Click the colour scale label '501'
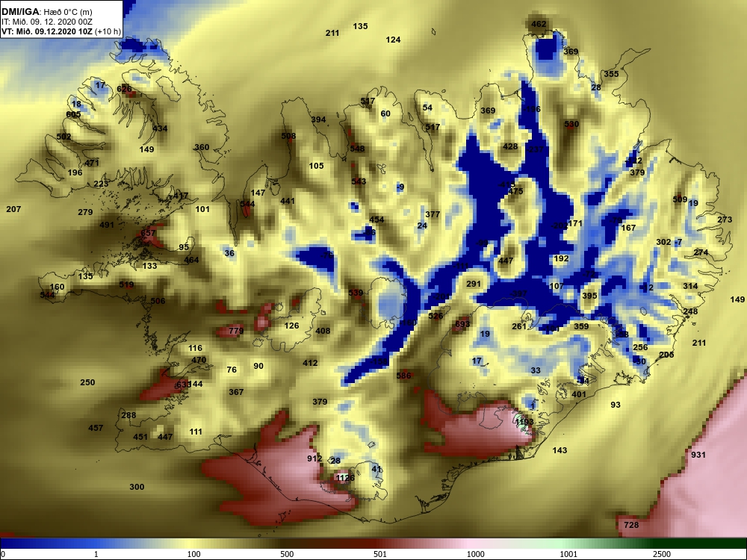 pyautogui.click(x=379, y=554)
